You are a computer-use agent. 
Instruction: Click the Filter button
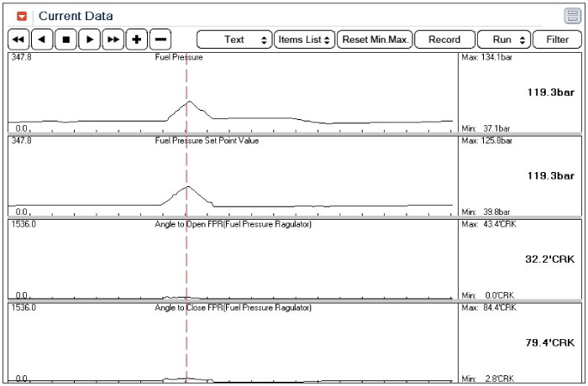click(557, 39)
